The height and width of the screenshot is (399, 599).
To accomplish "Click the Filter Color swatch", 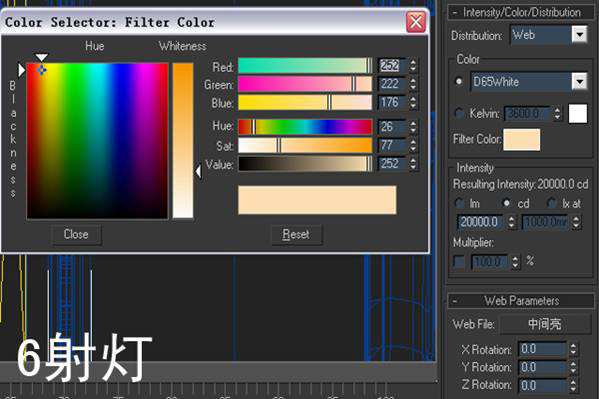I will pyautogui.click(x=521, y=140).
